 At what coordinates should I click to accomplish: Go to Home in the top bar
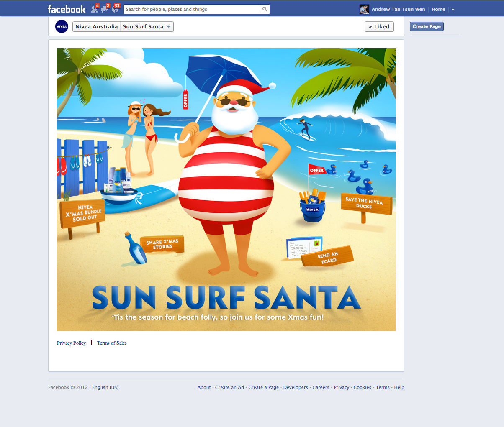tap(438, 9)
